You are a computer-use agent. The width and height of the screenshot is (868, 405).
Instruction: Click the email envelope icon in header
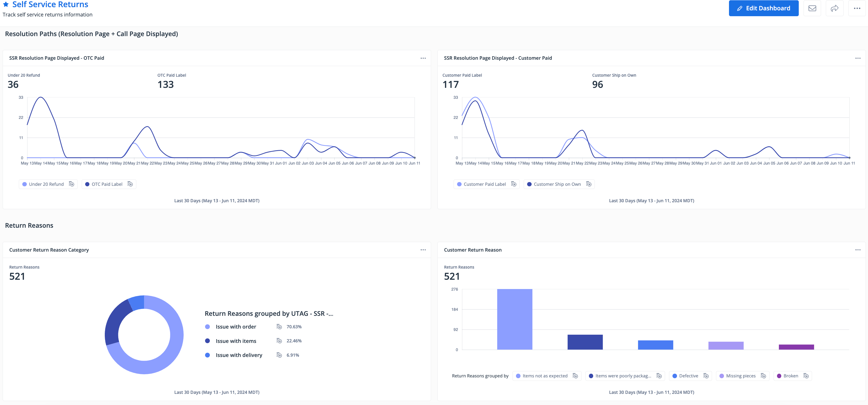(x=812, y=8)
